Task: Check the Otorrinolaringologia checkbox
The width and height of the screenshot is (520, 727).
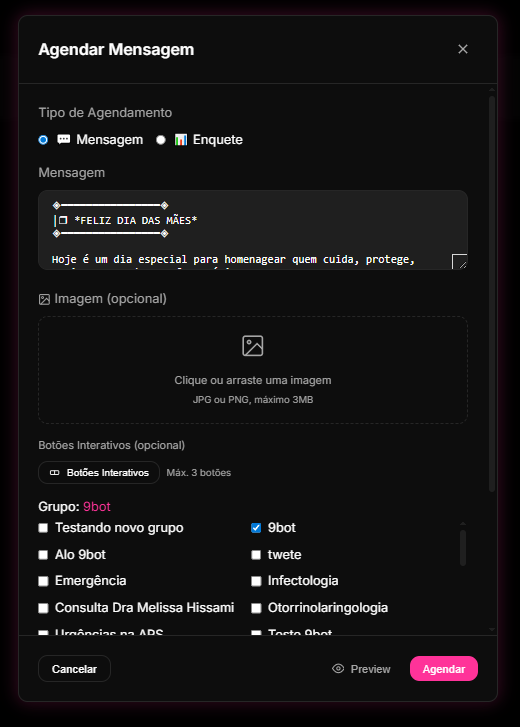Action: click(256, 608)
